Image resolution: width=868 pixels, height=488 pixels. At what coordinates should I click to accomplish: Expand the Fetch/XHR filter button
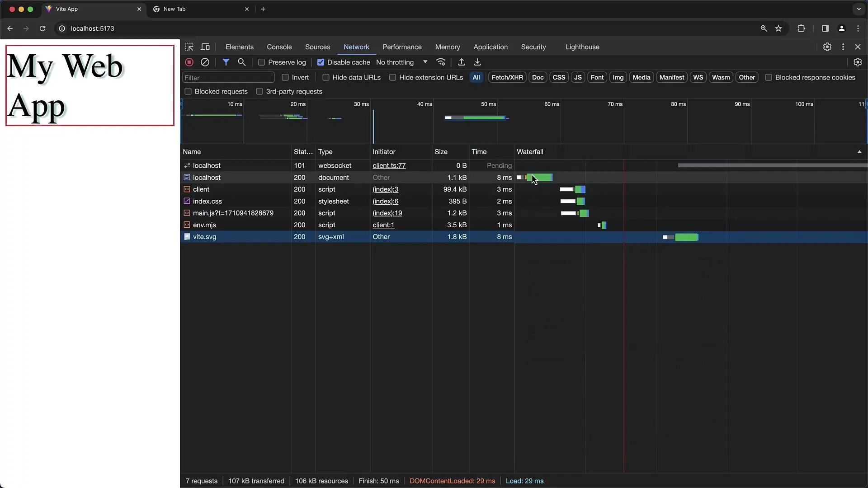[x=507, y=77]
